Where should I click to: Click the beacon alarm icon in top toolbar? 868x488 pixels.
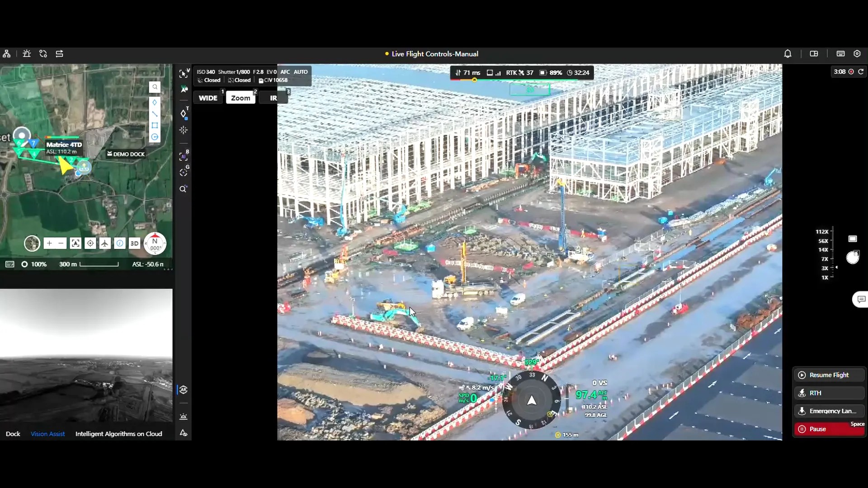pos(27,54)
